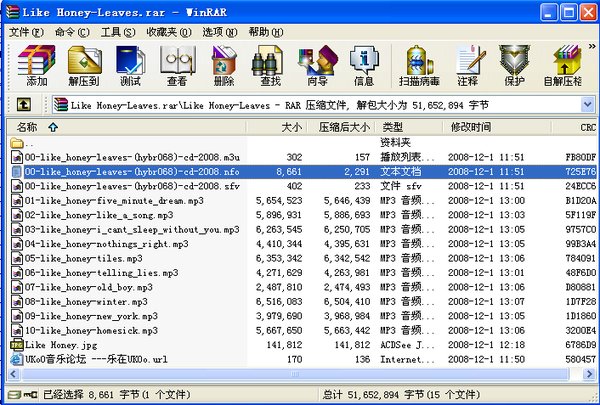Go up one folder level button
The width and height of the screenshot is (600, 405).
click(x=24, y=104)
